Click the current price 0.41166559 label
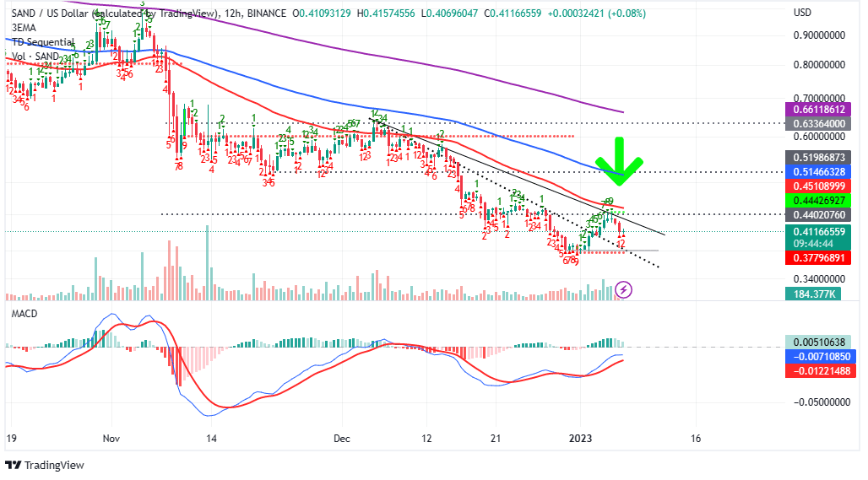 coord(819,232)
